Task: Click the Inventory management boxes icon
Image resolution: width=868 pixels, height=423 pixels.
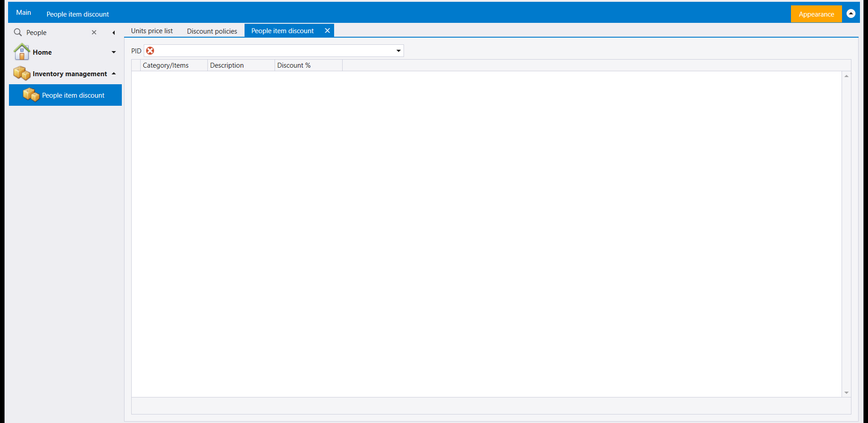Action: tap(21, 73)
